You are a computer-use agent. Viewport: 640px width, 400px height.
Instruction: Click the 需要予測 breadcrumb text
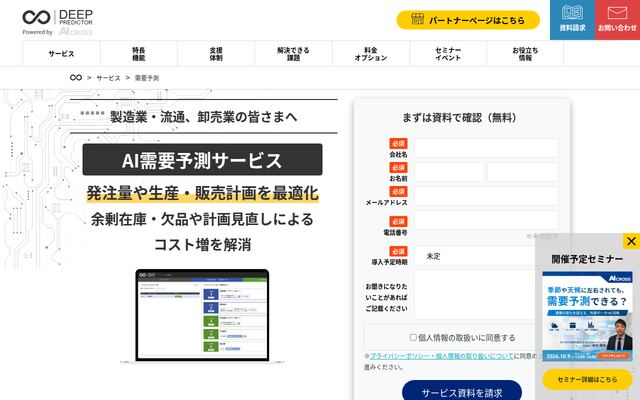click(147, 78)
